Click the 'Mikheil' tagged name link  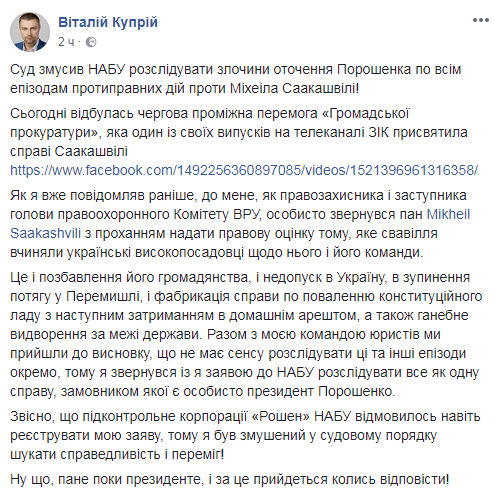[x=448, y=214]
